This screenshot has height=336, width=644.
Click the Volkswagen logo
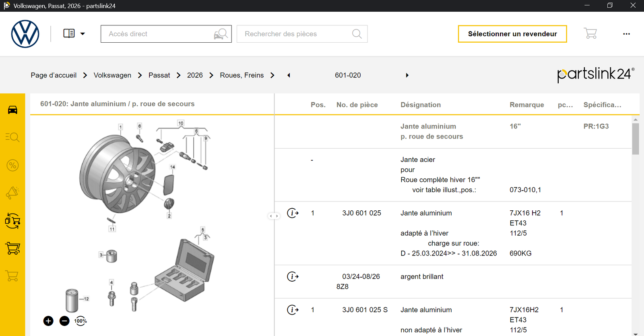pyautogui.click(x=25, y=34)
